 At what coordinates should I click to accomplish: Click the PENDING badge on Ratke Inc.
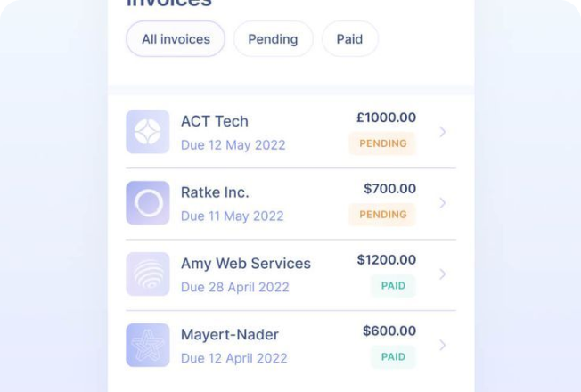point(382,215)
